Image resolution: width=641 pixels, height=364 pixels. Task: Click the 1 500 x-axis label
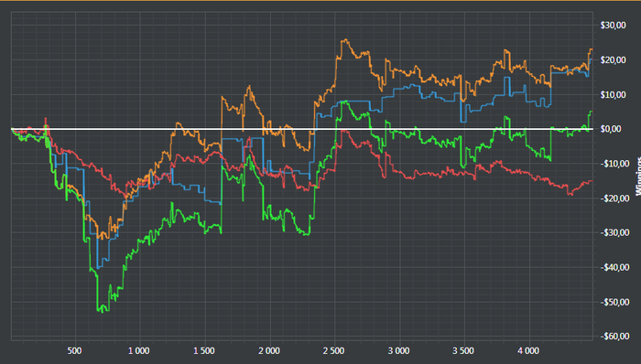(x=204, y=350)
